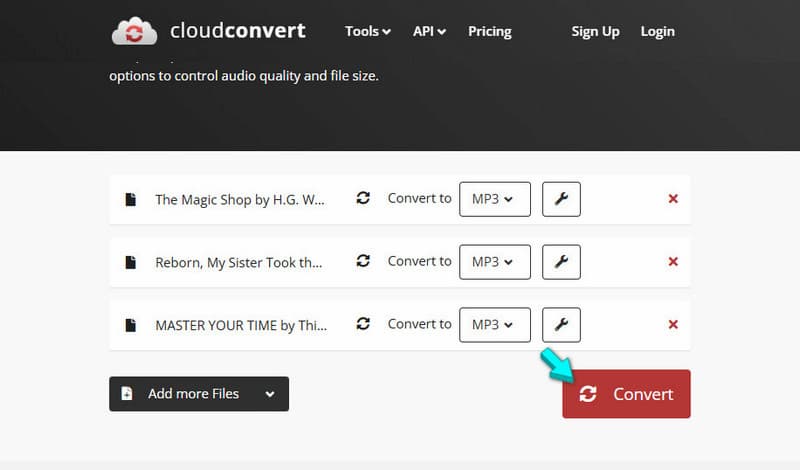
Task: Click file name 'The Magic Shop by H.G. W...'
Action: click(240, 200)
